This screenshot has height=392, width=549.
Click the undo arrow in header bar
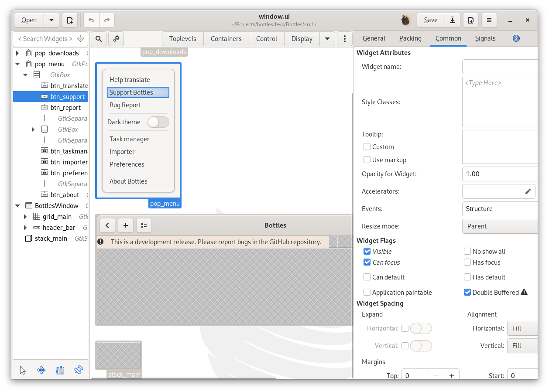(x=91, y=20)
